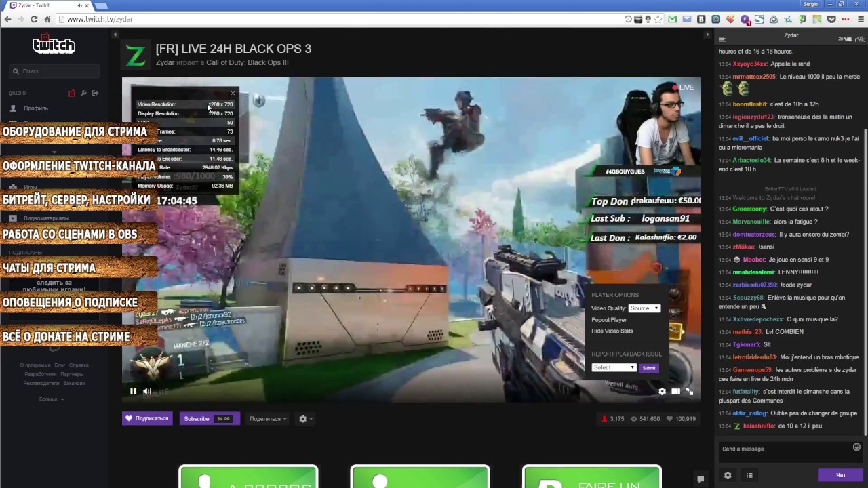Click in the Send a message field
Image resolution: width=868 pixels, height=488 pixels.
pos(784,449)
